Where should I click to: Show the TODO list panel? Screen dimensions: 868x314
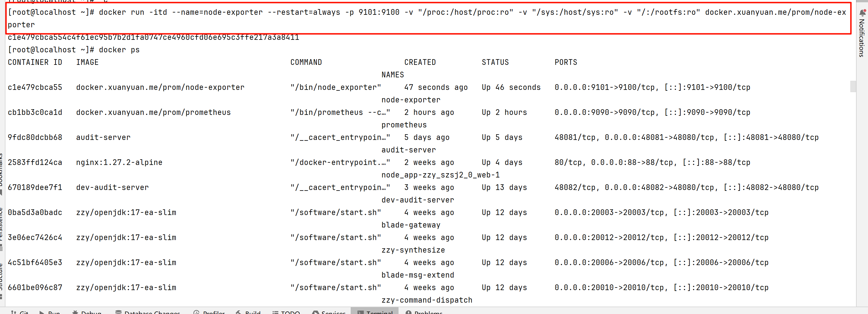(286, 312)
